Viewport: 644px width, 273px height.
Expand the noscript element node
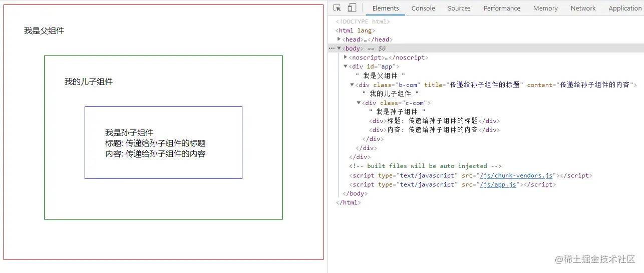click(346, 57)
